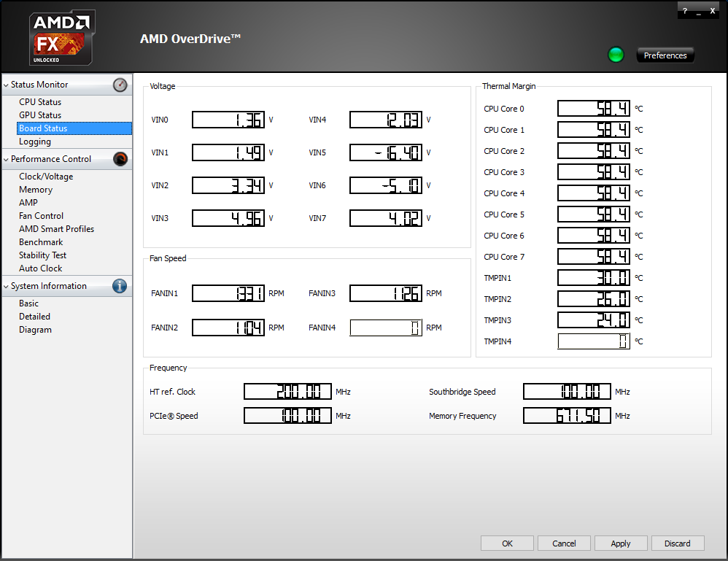Open the Preferences menu
The image size is (728, 561).
coord(665,55)
